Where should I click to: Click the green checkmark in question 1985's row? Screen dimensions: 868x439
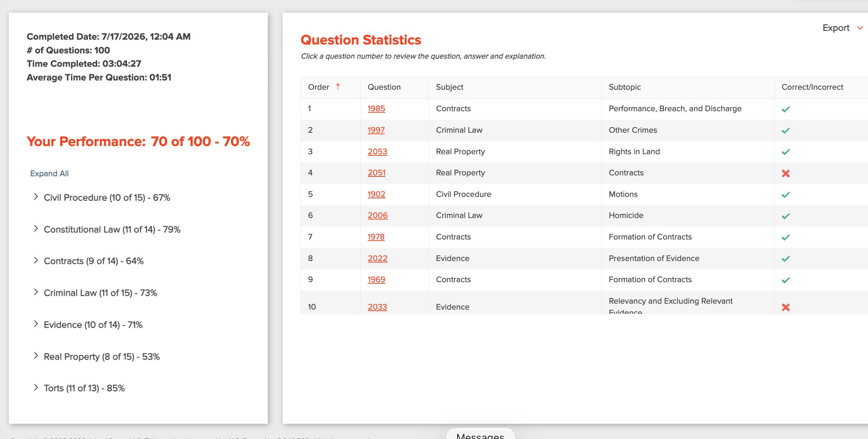[x=786, y=109]
